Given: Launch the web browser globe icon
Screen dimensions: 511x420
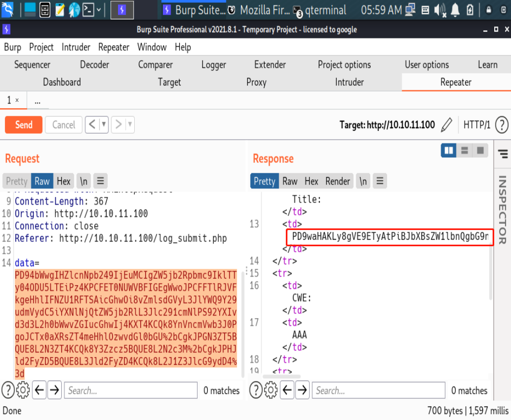Looking at the screenshot, I should coord(74,10).
